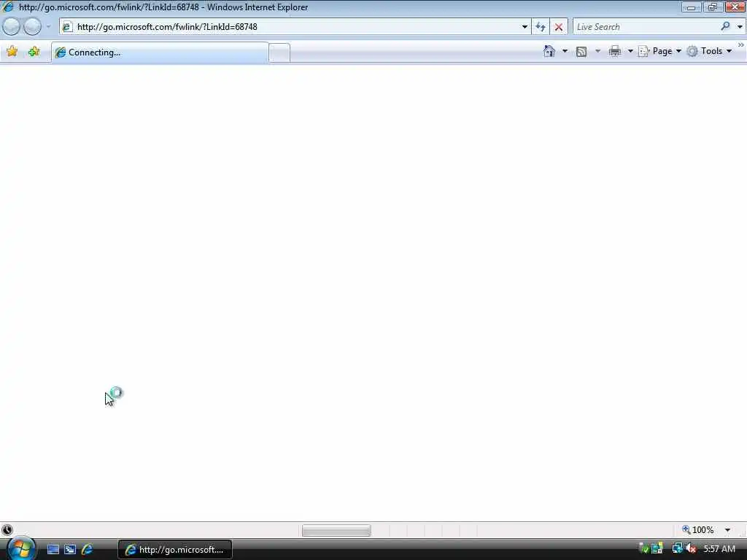Click the green security tray icon
Viewport: 747px width, 560px height.
click(x=643, y=548)
